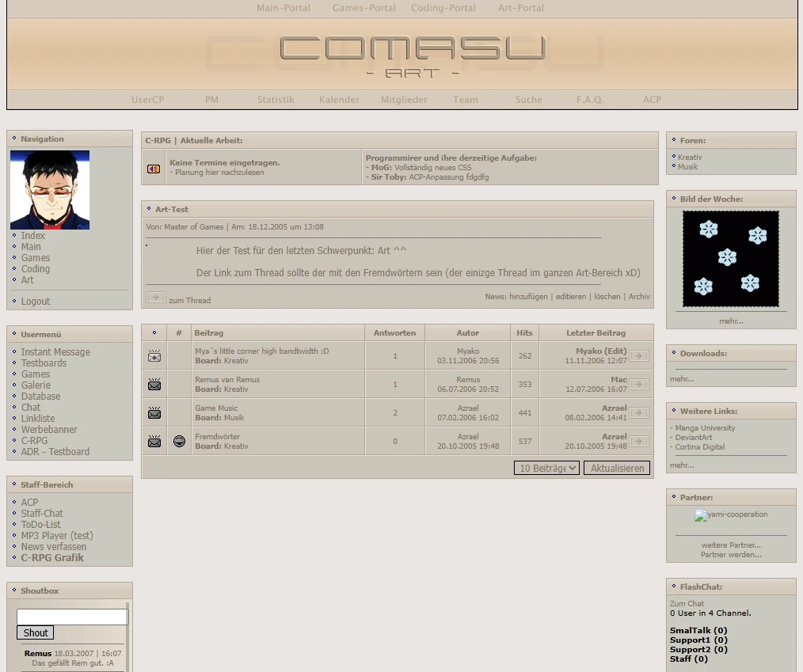The width and height of the screenshot is (803, 672).
Task: Open Suche in the header bar
Action: [528, 100]
